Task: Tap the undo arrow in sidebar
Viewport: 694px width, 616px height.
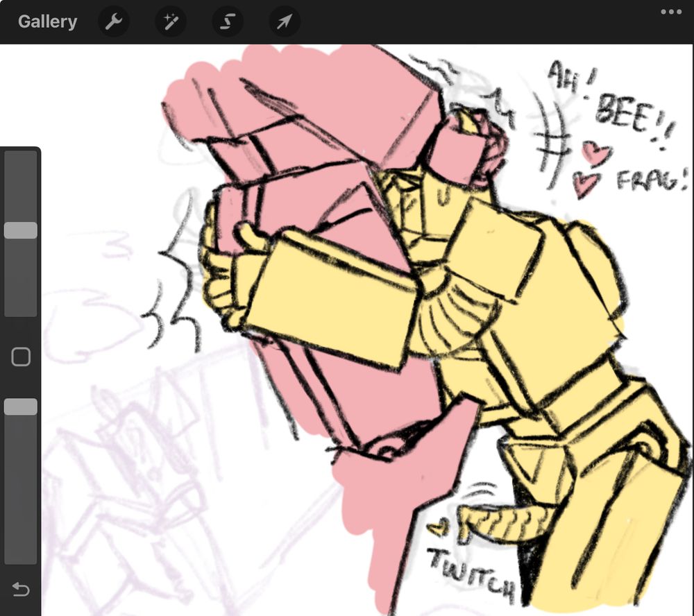Action: (x=20, y=590)
